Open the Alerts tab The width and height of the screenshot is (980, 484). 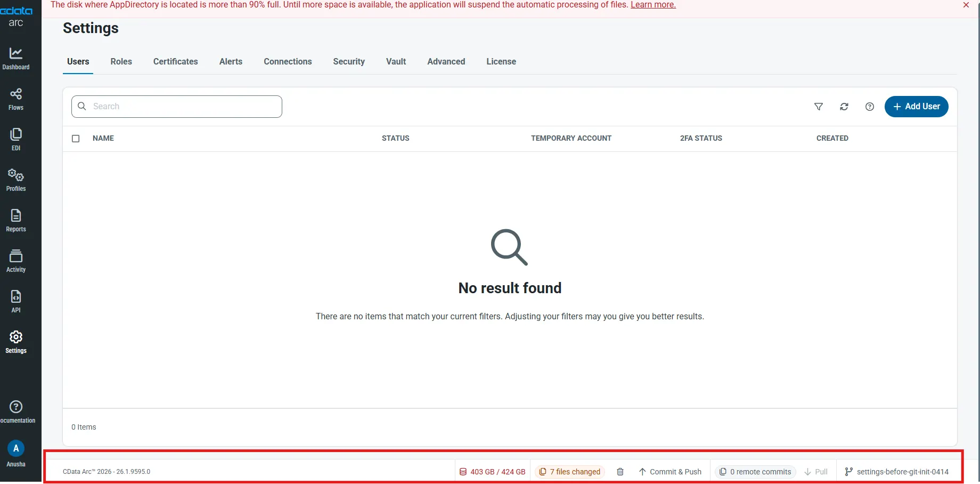231,62
